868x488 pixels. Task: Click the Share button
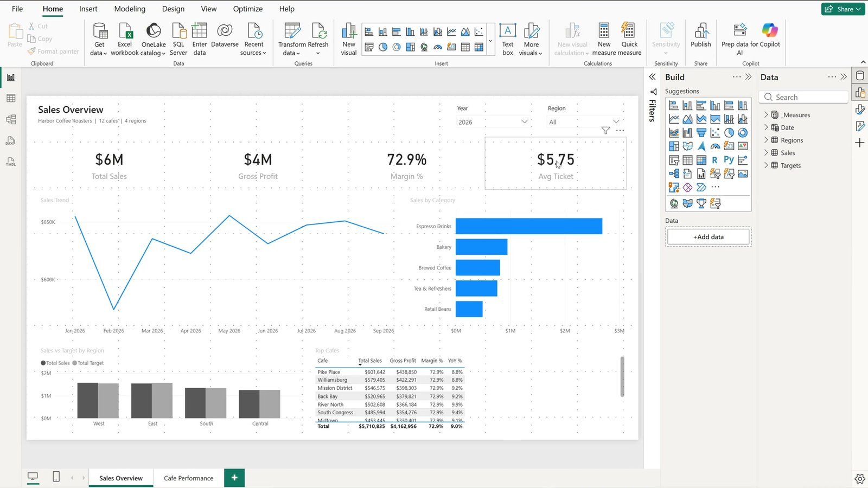[x=843, y=9]
